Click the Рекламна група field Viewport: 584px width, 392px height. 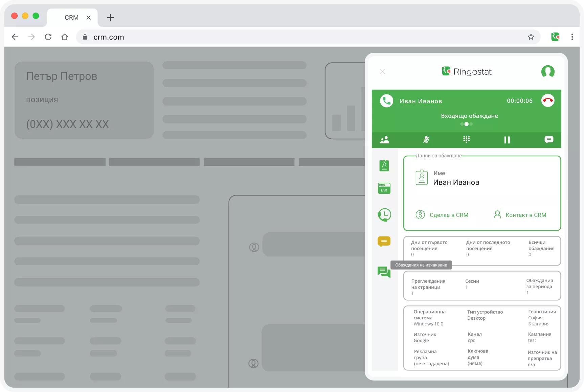click(x=431, y=358)
